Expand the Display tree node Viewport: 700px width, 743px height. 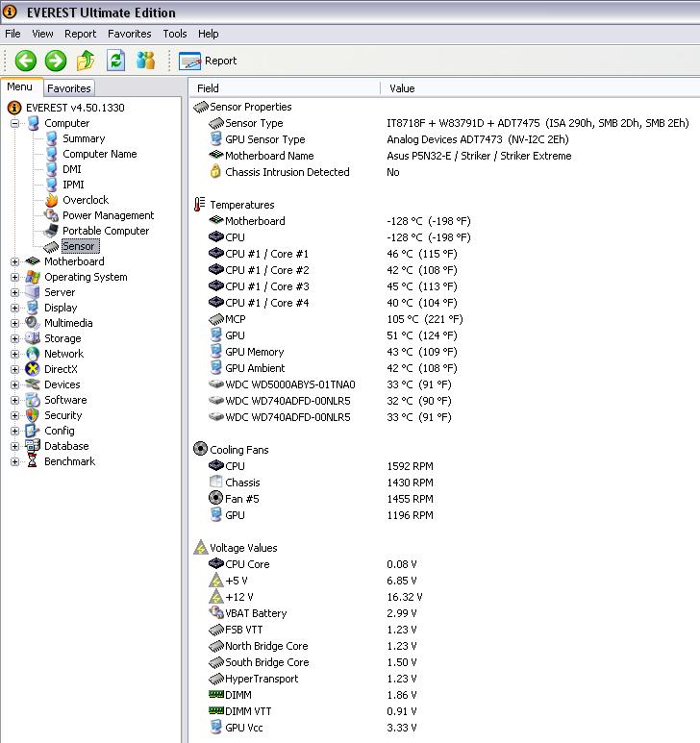pos(15,308)
